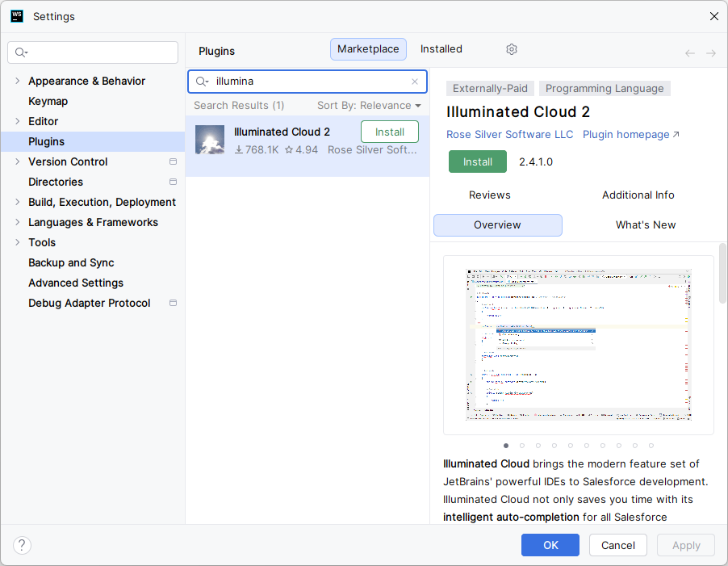The height and width of the screenshot is (566, 728).
Task: Open the Additional Info tab
Action: pyautogui.click(x=638, y=195)
